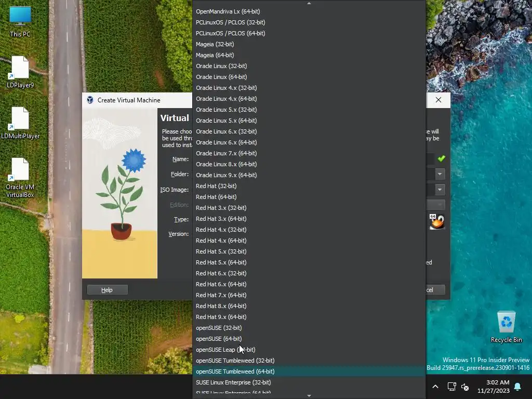Open the taskbar clock showing 3:02 AM
Image resolution: width=532 pixels, height=399 pixels.
coord(494,387)
